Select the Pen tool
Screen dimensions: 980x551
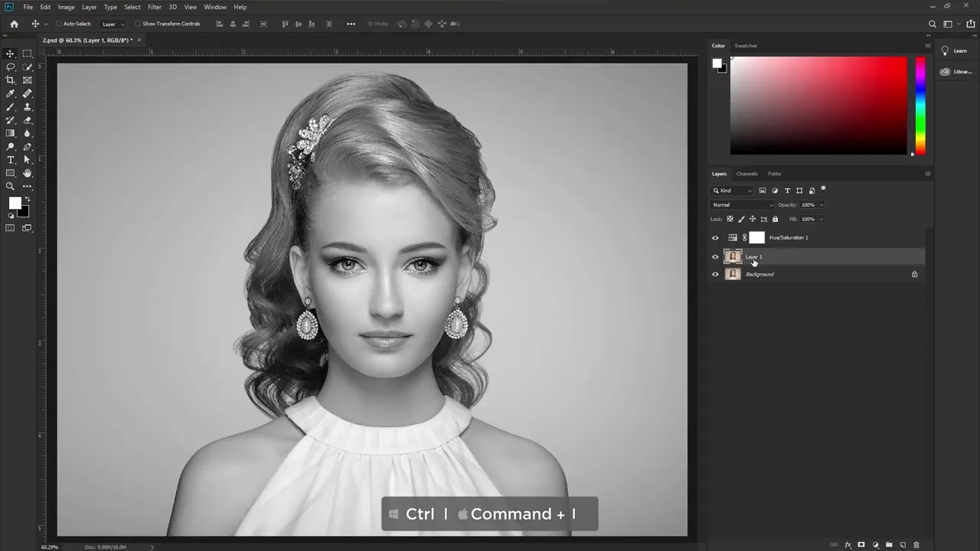coord(28,146)
